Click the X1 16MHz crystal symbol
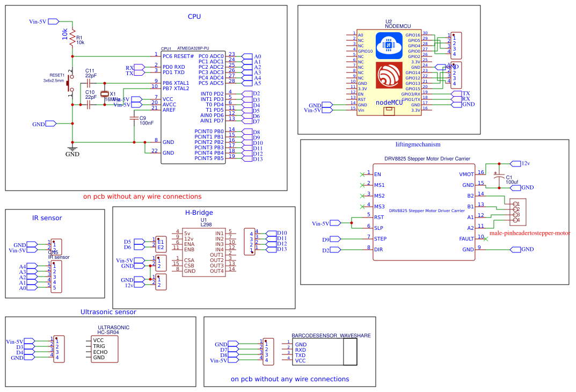 (x=105, y=94)
